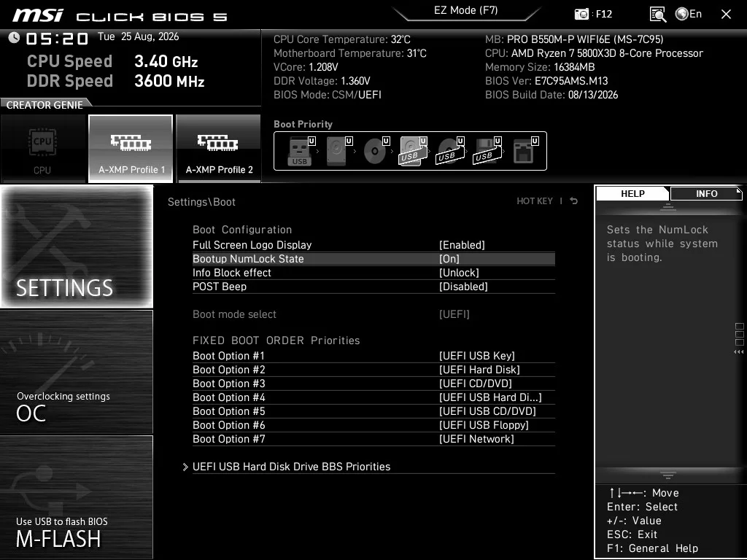This screenshot has width=747, height=560.
Task: Change Full Screen Logo Display [Enabled] value
Action: click(x=462, y=245)
